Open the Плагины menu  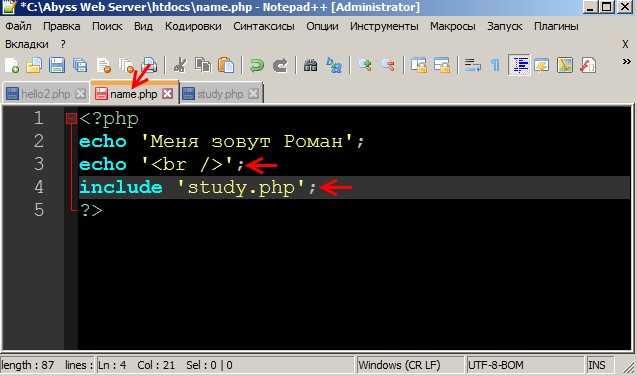[556, 26]
